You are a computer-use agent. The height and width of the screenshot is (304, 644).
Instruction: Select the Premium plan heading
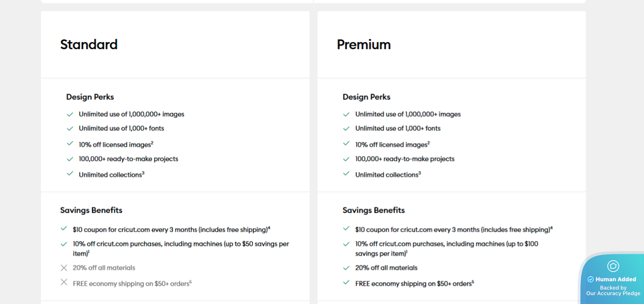point(364,44)
